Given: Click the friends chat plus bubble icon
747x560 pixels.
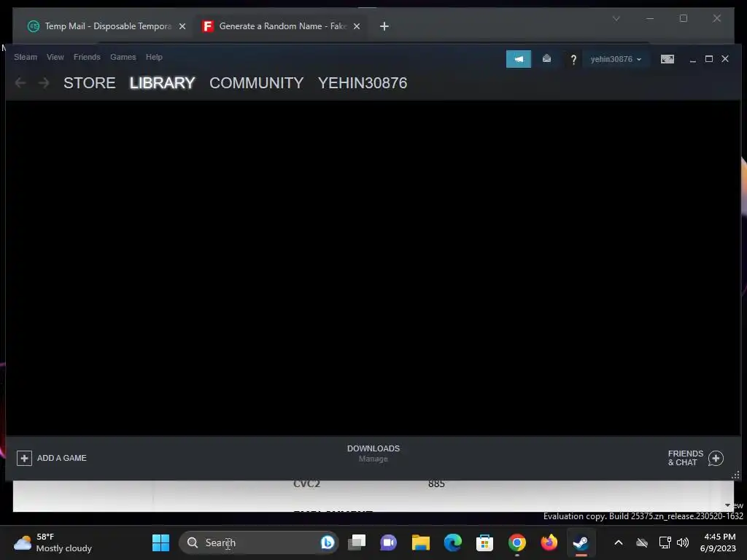Looking at the screenshot, I should click(716, 458).
